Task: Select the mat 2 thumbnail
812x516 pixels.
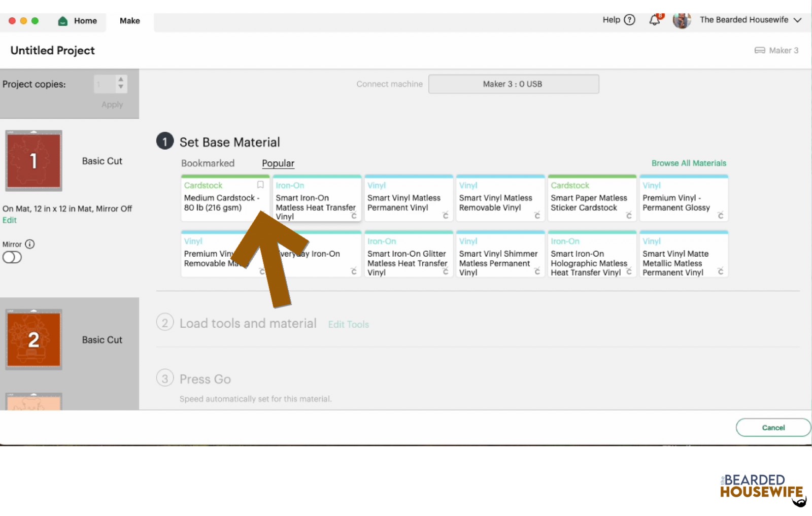Action: pyautogui.click(x=33, y=339)
